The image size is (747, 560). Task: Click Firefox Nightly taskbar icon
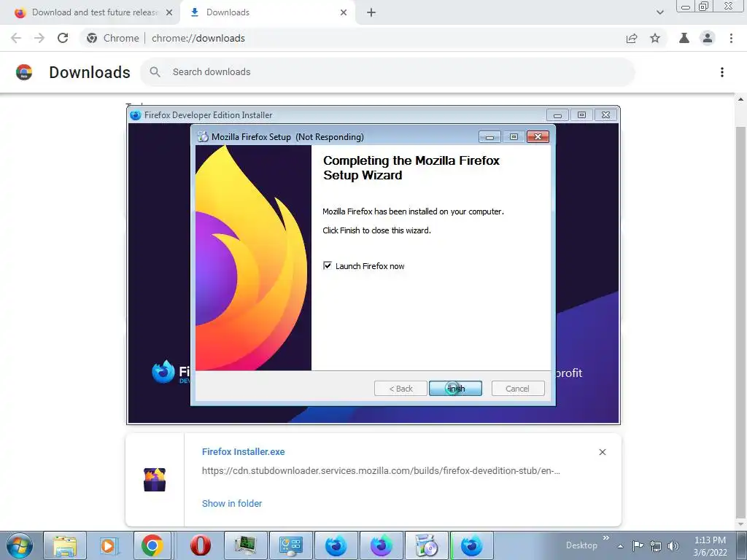pyautogui.click(x=381, y=545)
